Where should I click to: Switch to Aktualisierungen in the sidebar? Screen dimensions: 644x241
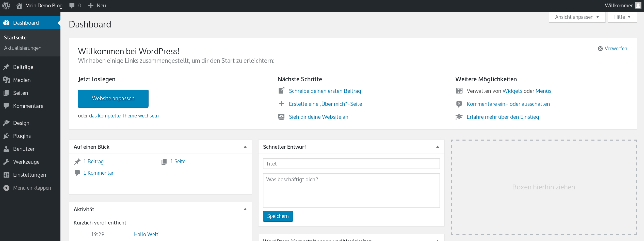pyautogui.click(x=23, y=48)
